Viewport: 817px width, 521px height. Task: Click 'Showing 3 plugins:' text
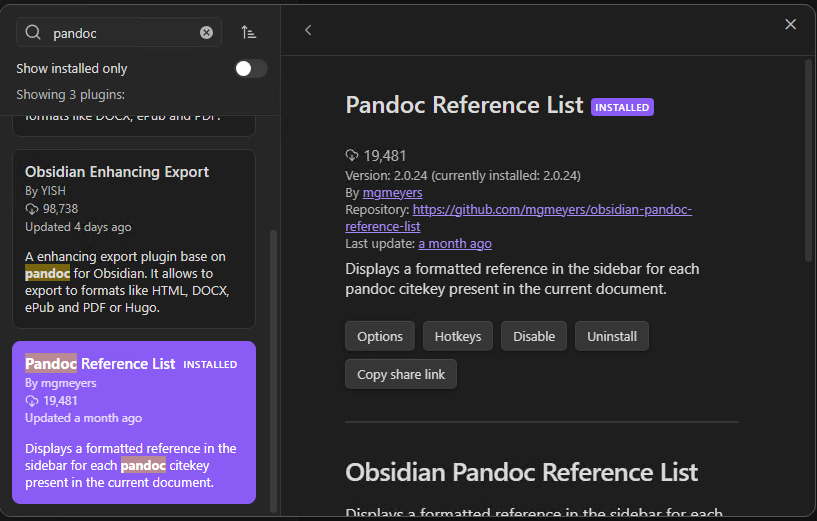point(70,95)
